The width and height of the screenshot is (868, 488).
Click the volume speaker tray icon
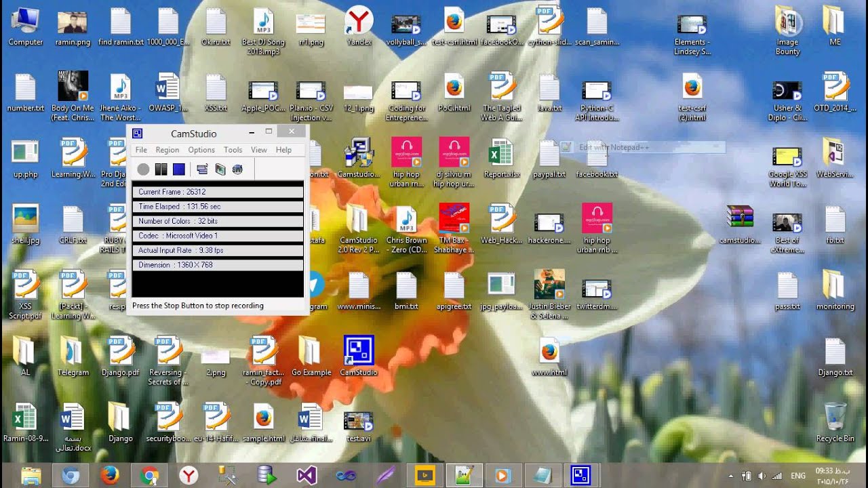coord(762,476)
